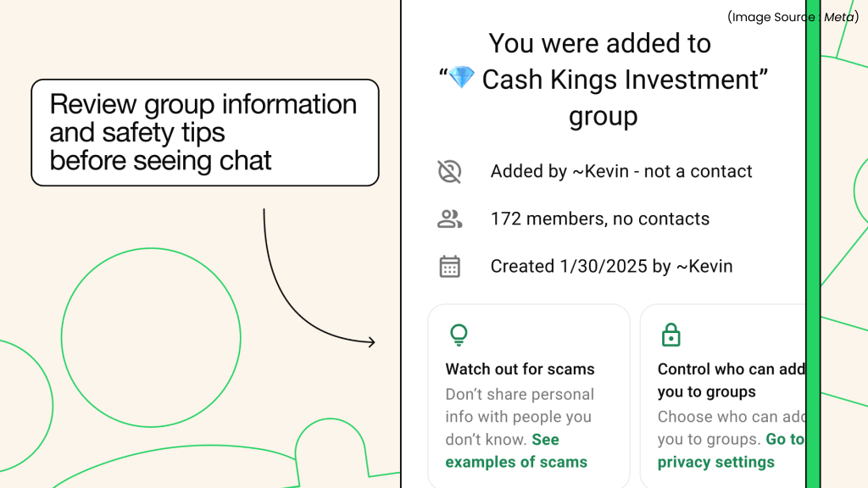Viewport: 868px width, 488px height.
Task: Click the Cash Kings Investment group title
Action: (623, 80)
